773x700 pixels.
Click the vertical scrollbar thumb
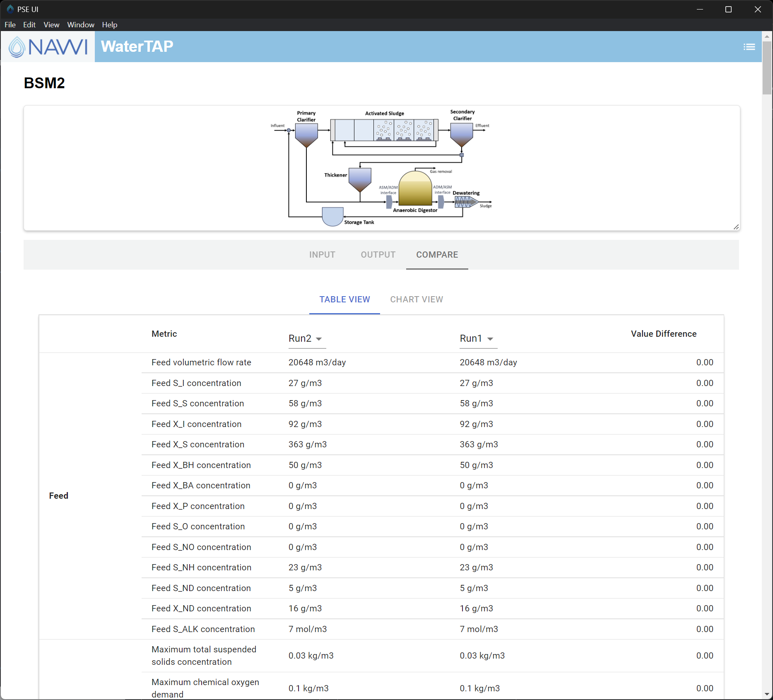click(x=767, y=68)
